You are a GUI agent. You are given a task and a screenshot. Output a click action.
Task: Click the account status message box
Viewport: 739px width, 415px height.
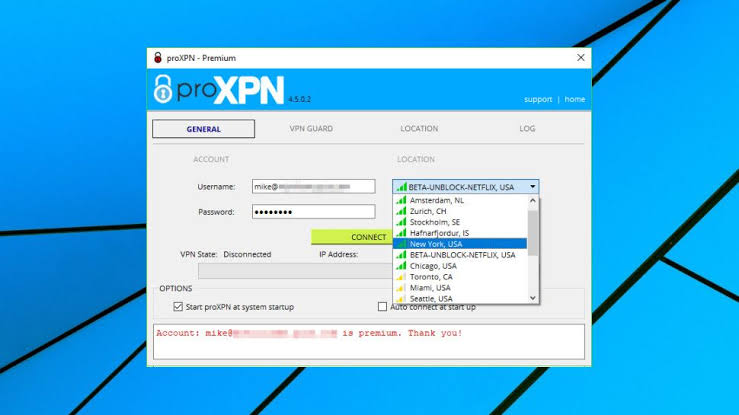pos(369,342)
